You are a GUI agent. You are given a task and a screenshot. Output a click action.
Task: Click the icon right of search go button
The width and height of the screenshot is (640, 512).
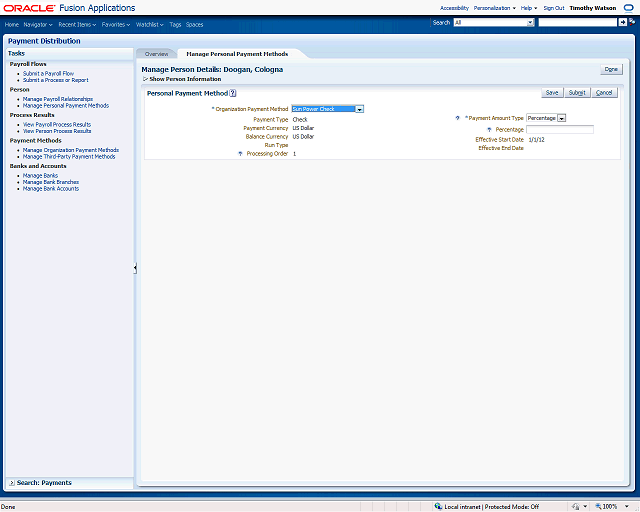pyautogui.click(x=632, y=22)
